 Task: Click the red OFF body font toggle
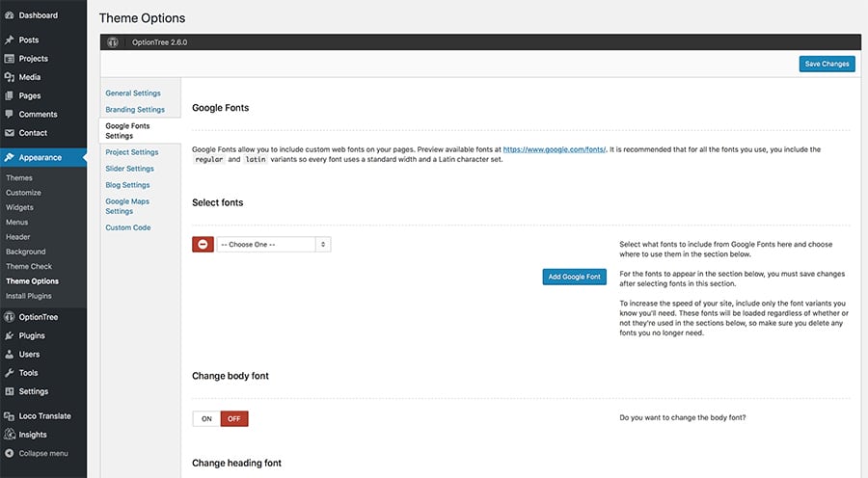tap(234, 419)
